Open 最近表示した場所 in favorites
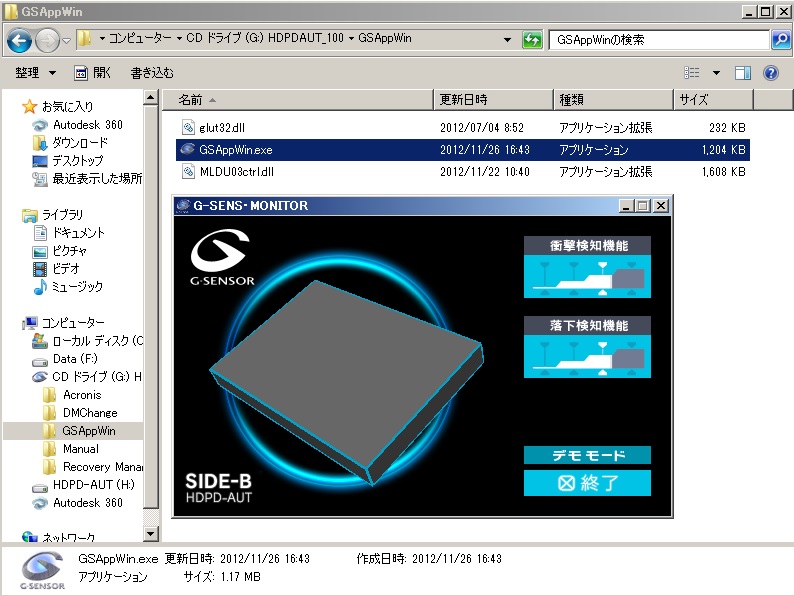This screenshot has height=596, width=794. click(97, 178)
